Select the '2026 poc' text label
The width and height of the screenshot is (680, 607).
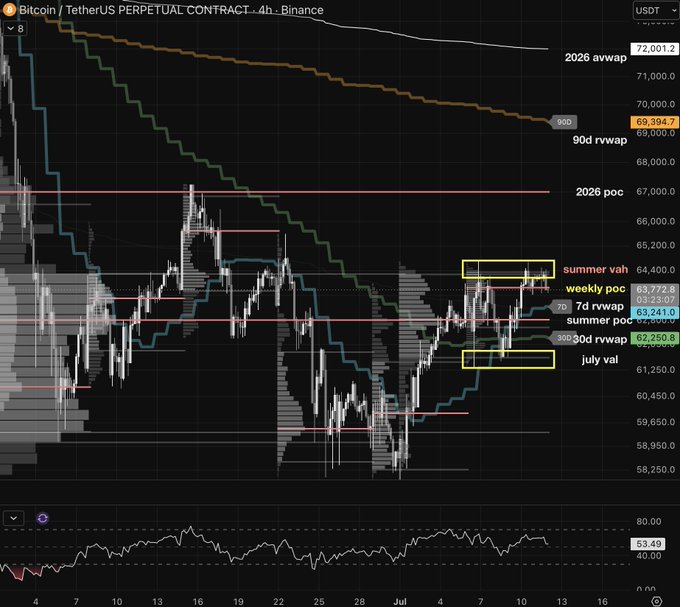[x=599, y=192]
